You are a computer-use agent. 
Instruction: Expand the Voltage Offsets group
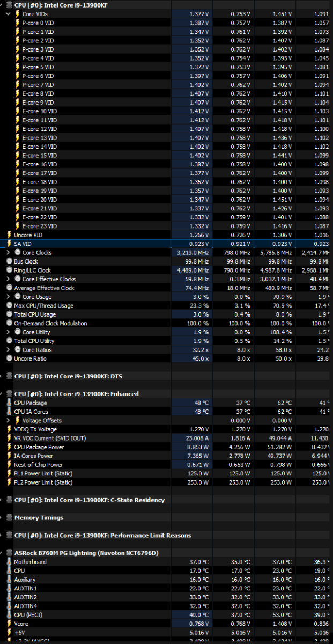pos(8,420)
